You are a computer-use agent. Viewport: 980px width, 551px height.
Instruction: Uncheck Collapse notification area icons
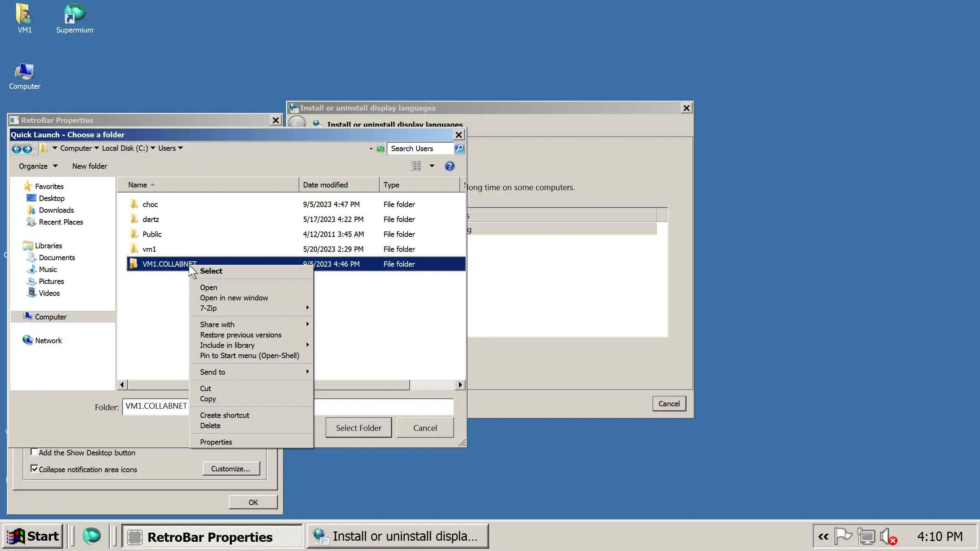[34, 469]
